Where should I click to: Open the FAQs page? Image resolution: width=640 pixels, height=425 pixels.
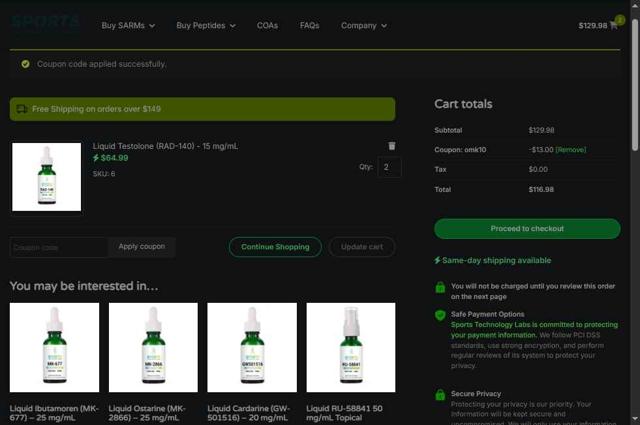(x=309, y=25)
